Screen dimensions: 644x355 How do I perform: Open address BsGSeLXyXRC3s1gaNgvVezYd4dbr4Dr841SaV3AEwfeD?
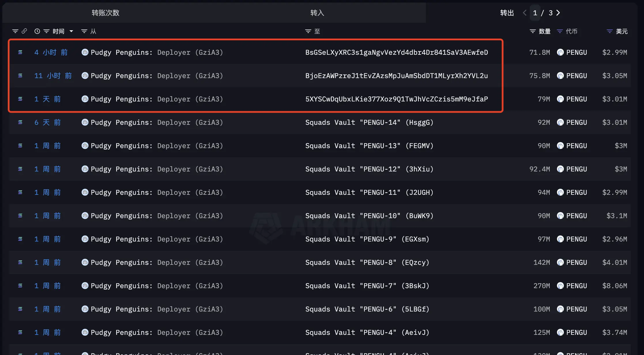(x=397, y=52)
